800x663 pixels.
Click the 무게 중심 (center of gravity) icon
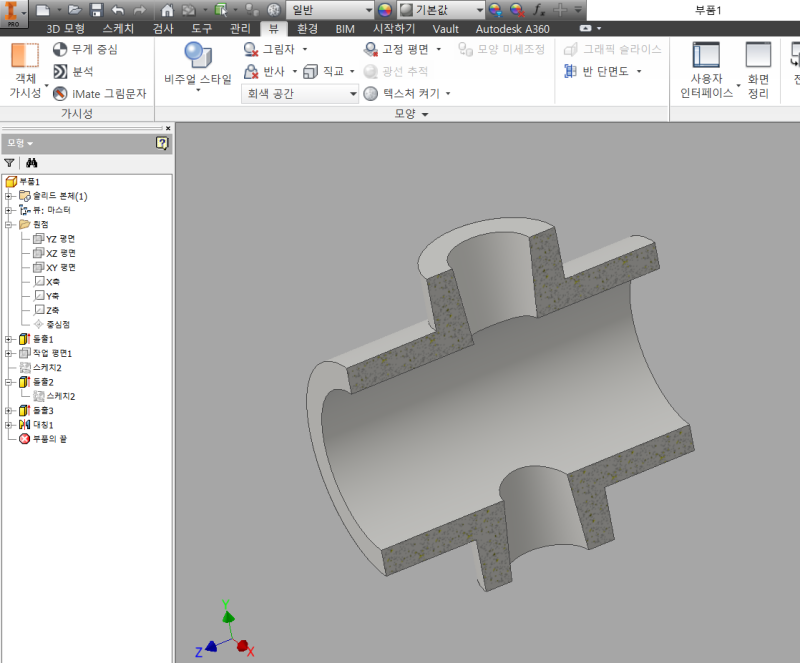60,49
